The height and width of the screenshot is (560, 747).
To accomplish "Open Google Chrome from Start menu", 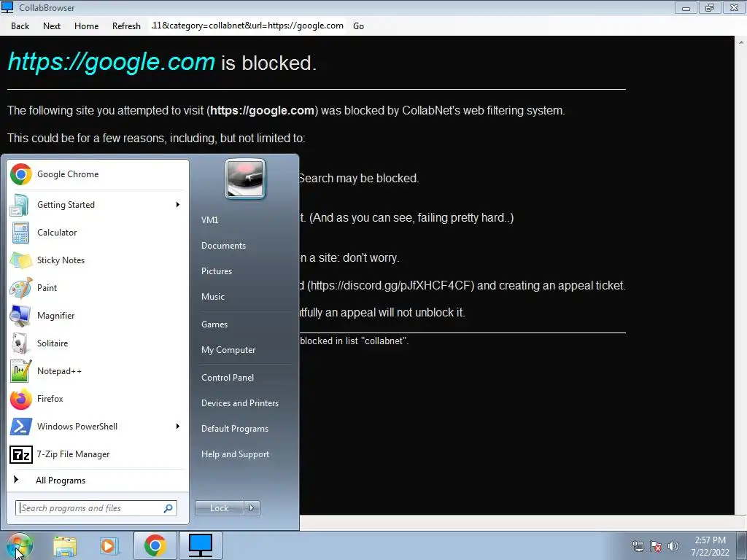I will click(98, 174).
